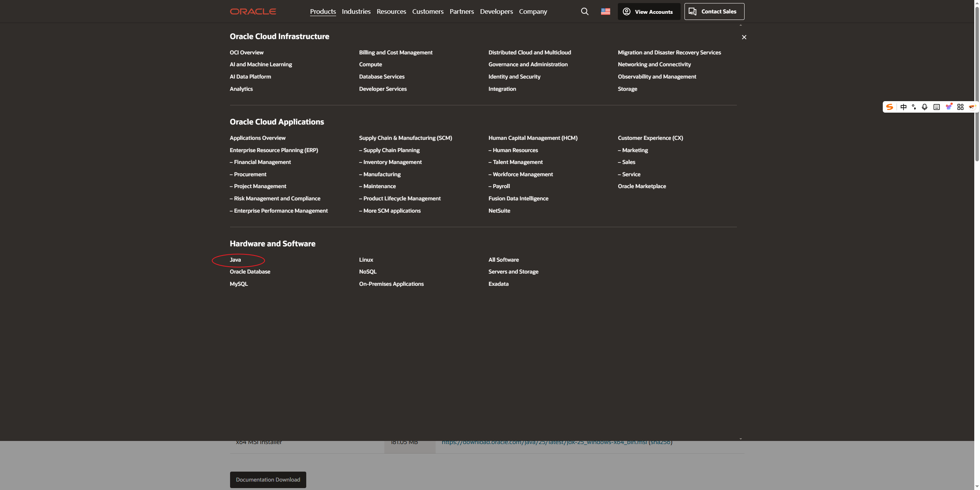
Task: Click the page vertical scrollbar
Action: pyautogui.click(x=977, y=84)
